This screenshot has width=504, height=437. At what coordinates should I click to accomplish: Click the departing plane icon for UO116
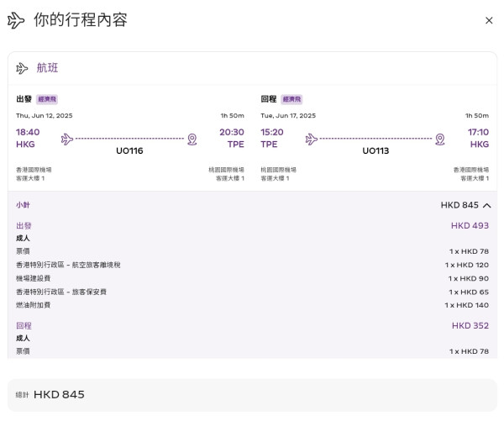pos(67,140)
